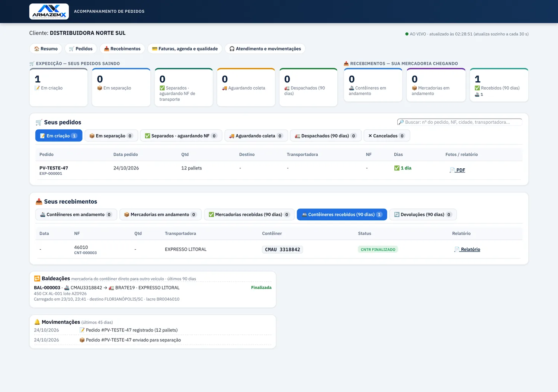Open Mercadorias em andamento summary card
This screenshot has width=558, height=392.
[x=436, y=85]
